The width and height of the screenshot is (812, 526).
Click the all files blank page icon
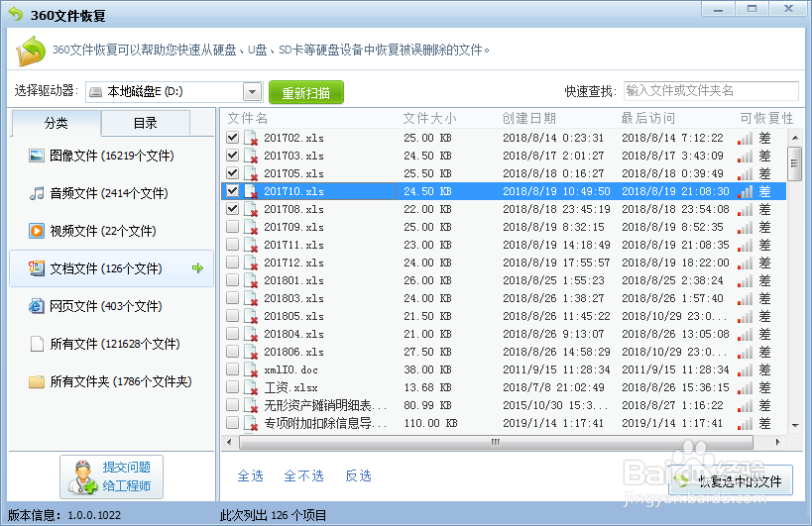coord(37,344)
